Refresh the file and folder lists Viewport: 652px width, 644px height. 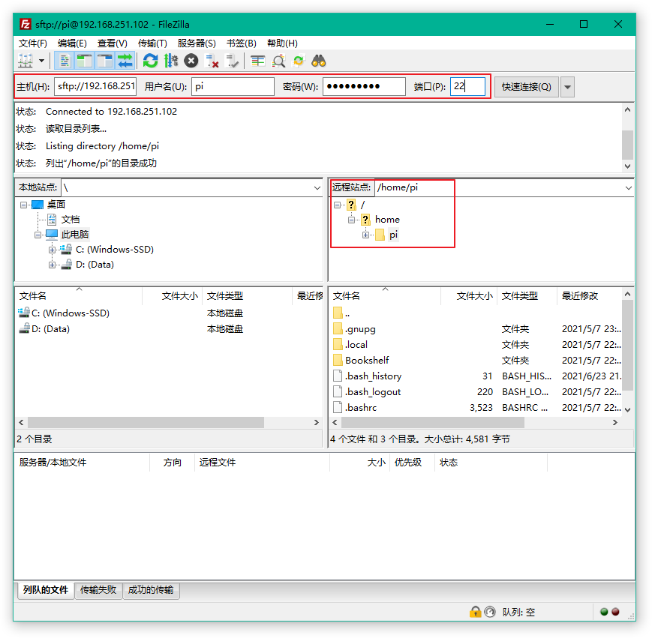150,61
